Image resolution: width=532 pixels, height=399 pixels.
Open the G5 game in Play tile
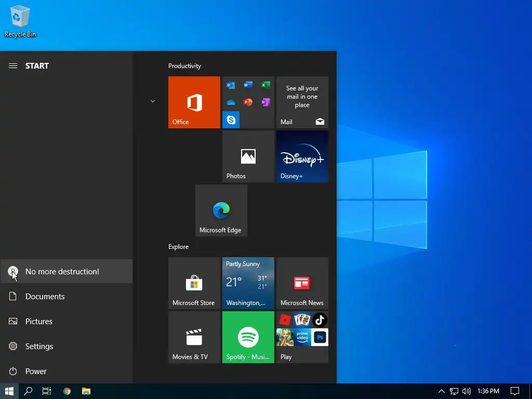[285, 337]
